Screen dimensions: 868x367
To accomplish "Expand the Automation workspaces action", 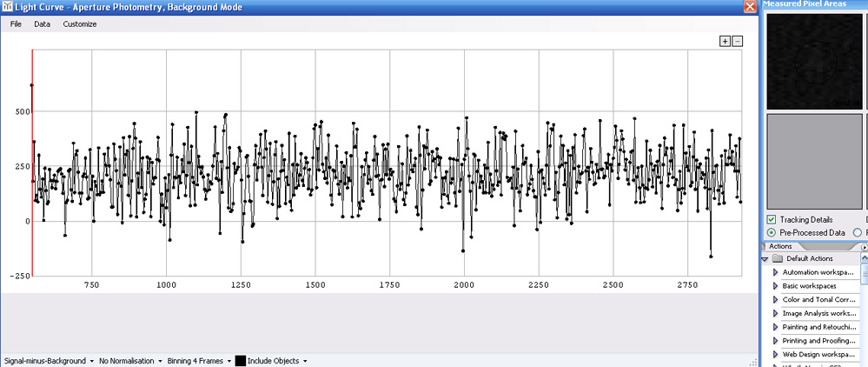I will tap(776, 273).
